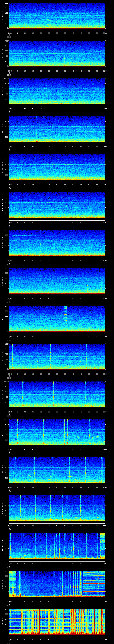
Task: Select the 23:00 end time label
Action: [x=105, y=147]
